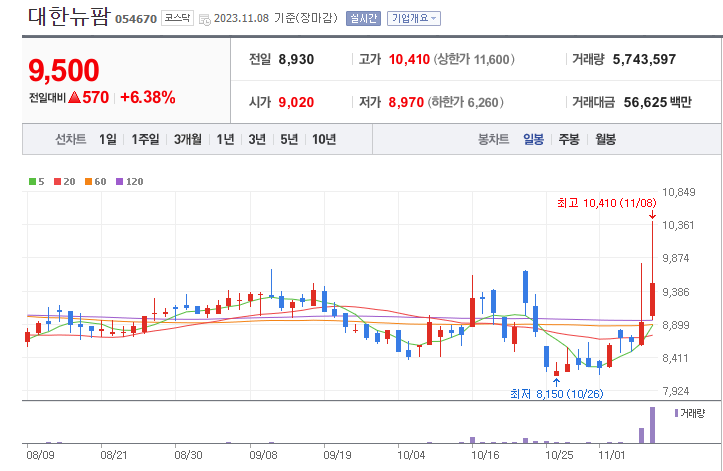Click the orange 60-day moving average swatch

[88, 181]
